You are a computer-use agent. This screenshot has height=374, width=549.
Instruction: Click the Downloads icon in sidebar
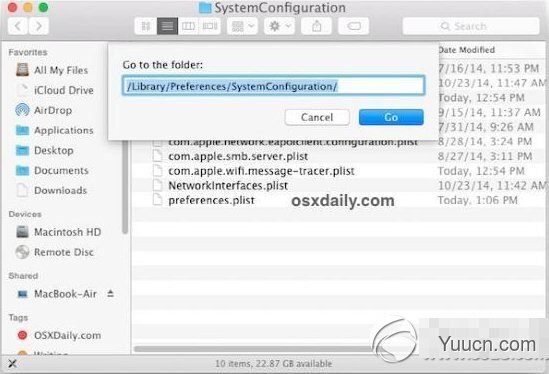(x=22, y=191)
